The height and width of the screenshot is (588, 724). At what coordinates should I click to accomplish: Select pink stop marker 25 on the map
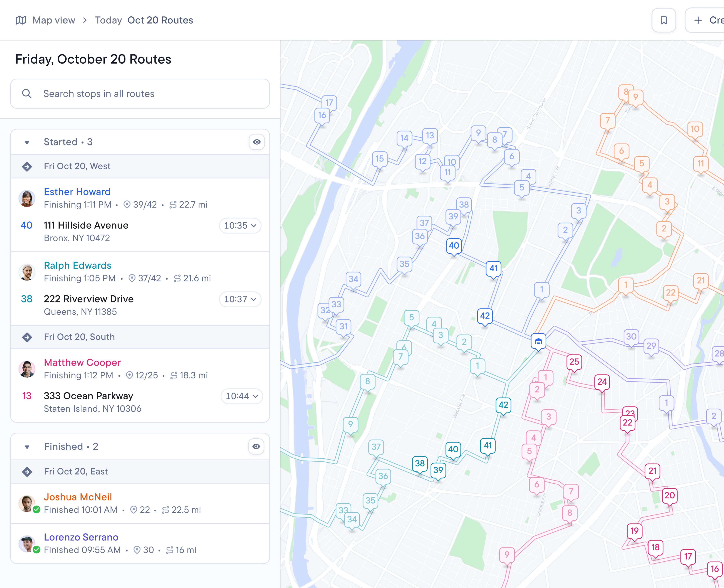(x=574, y=362)
